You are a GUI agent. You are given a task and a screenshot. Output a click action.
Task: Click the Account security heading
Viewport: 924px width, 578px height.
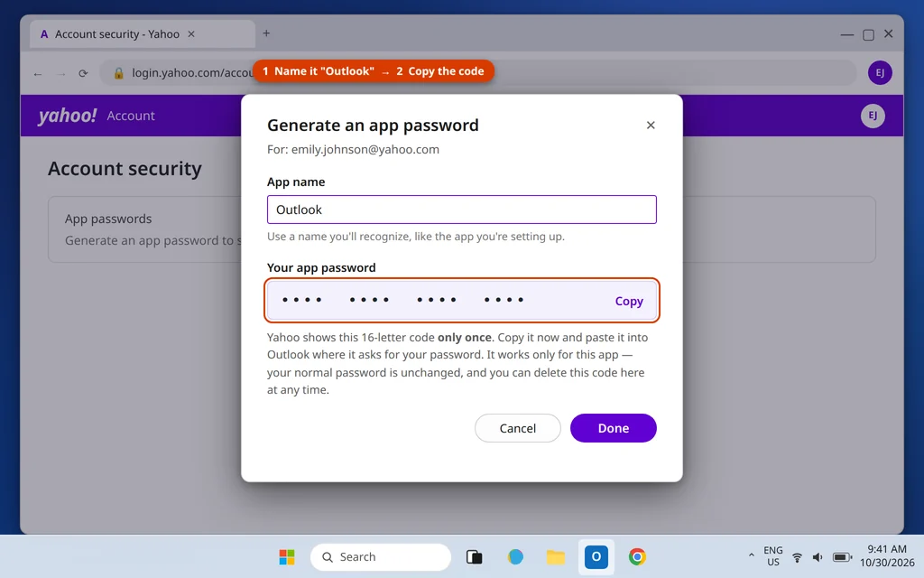pyautogui.click(x=125, y=169)
